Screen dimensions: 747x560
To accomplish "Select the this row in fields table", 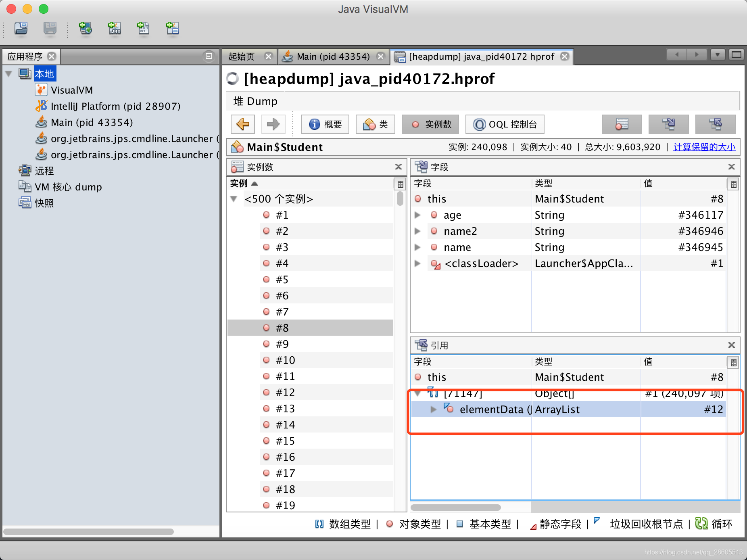I will [x=568, y=199].
